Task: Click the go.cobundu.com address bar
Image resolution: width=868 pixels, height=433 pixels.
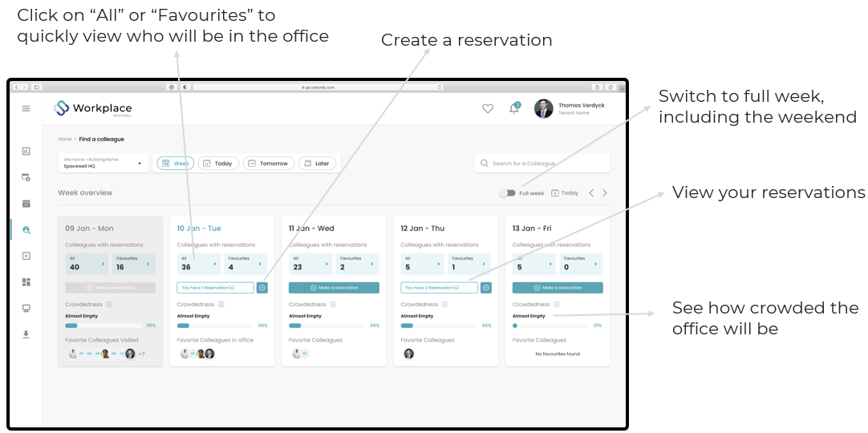Action: pyautogui.click(x=318, y=87)
